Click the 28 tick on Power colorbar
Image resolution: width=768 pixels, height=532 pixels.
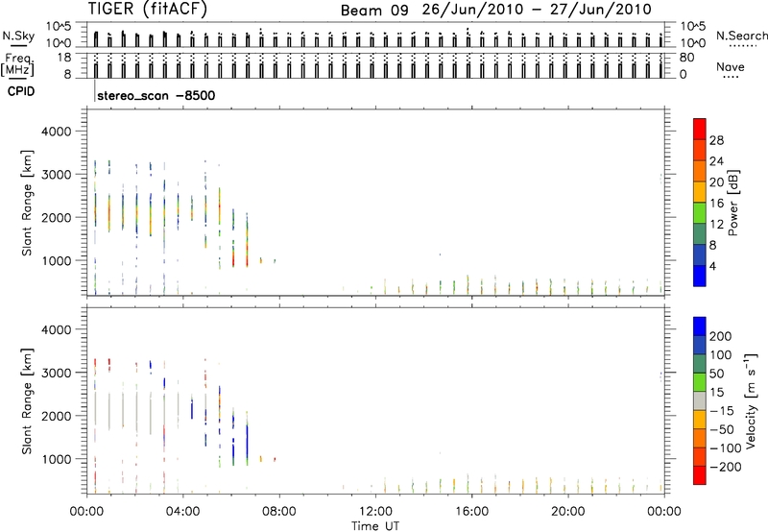716,140
